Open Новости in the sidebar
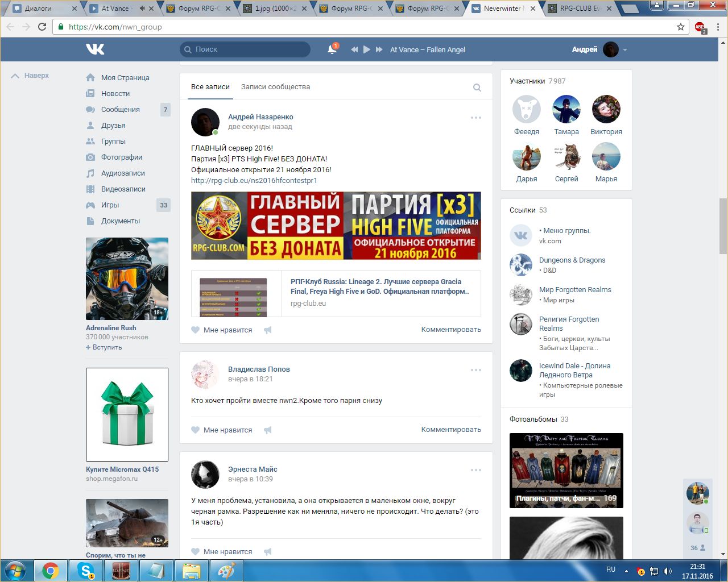The image size is (728, 582). [x=115, y=94]
